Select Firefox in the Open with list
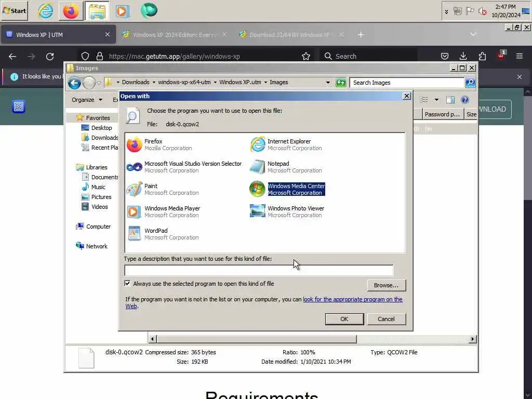 point(159,144)
